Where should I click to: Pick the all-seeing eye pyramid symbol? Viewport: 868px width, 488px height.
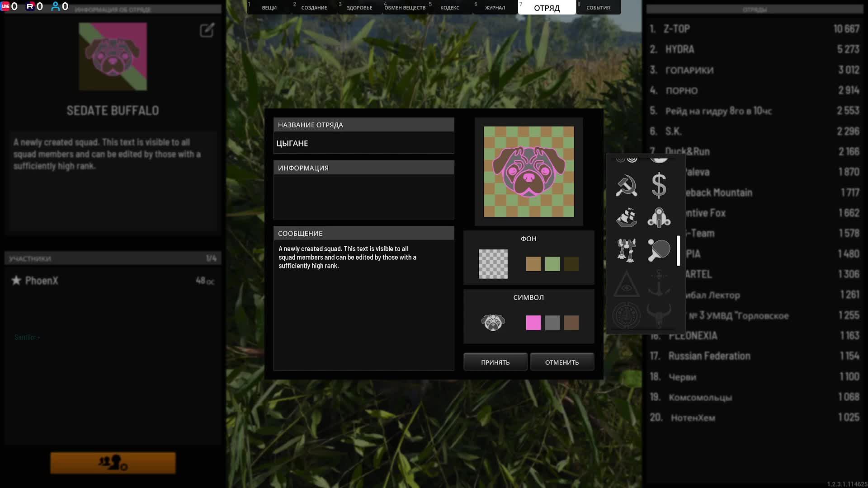tap(626, 284)
